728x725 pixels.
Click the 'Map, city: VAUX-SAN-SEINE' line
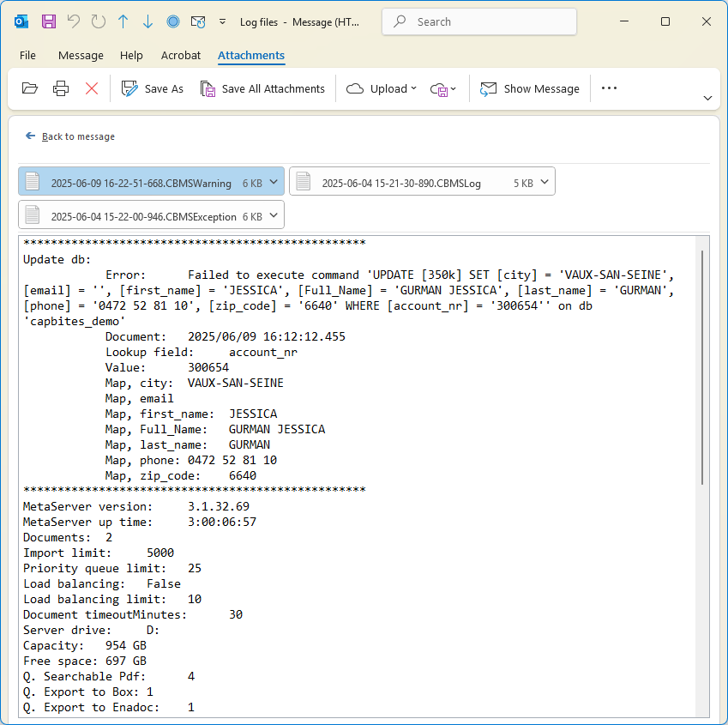click(195, 383)
